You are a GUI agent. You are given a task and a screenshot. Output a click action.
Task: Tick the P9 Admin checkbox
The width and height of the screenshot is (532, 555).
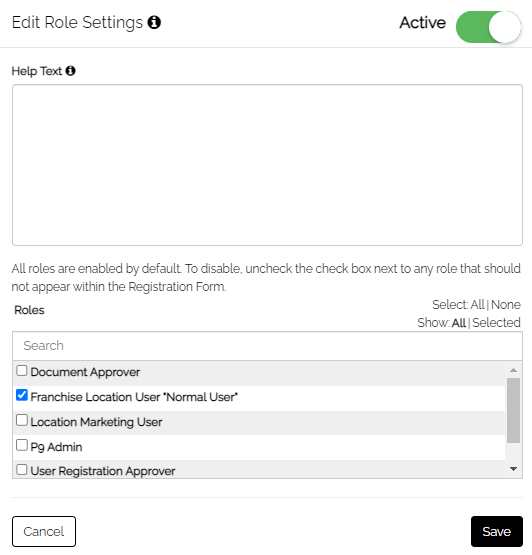coord(22,445)
